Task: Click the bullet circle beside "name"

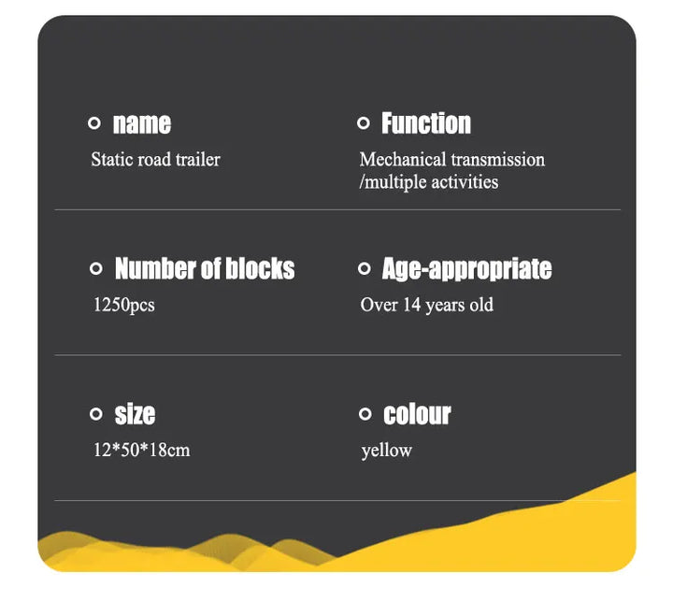Action: coord(94,123)
